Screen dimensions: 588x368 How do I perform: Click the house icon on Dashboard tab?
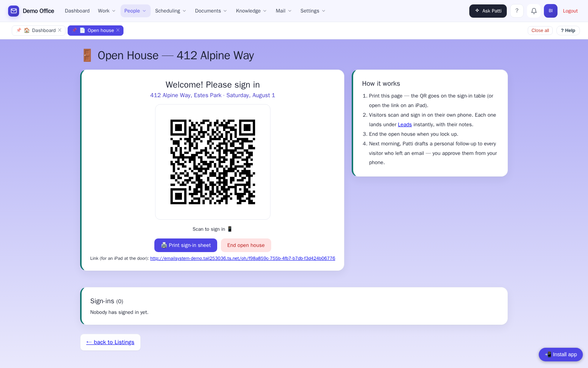point(27,30)
